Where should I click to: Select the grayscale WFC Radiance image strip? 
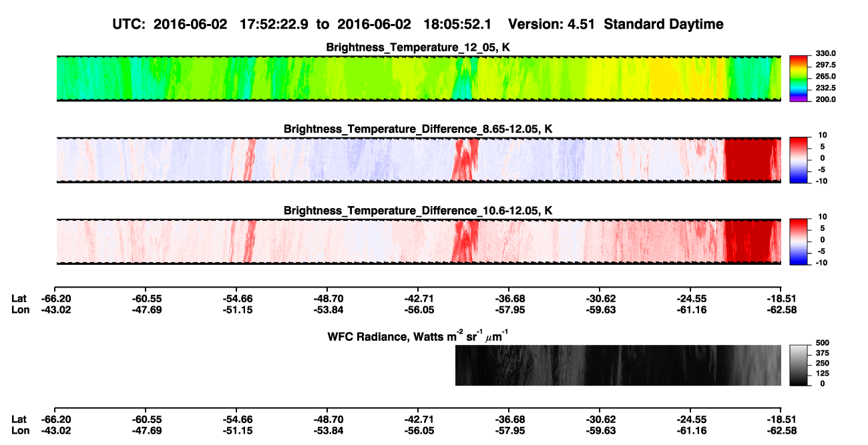(x=618, y=366)
